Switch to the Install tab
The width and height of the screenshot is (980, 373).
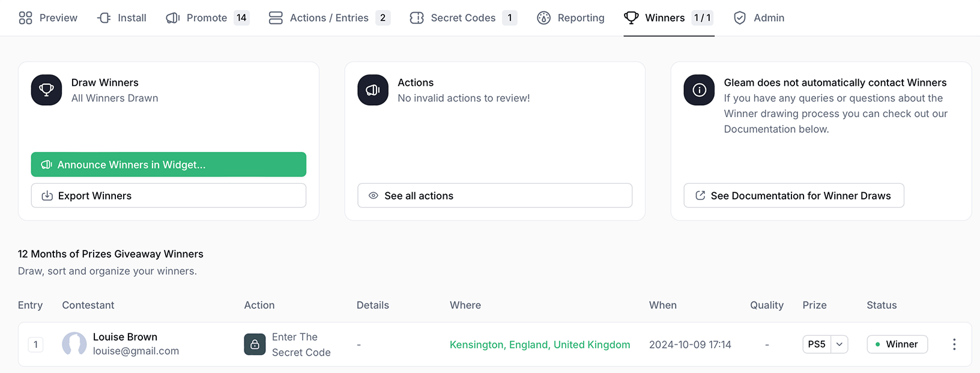122,18
